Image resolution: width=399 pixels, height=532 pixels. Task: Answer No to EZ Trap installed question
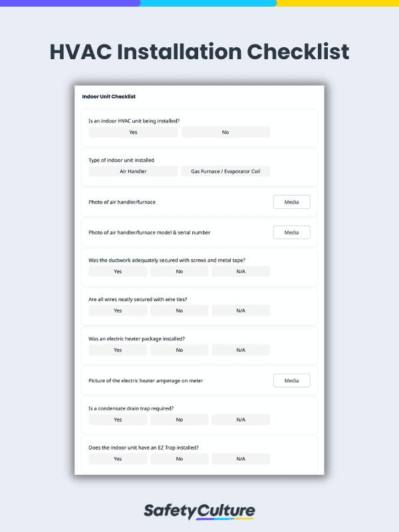click(x=179, y=458)
